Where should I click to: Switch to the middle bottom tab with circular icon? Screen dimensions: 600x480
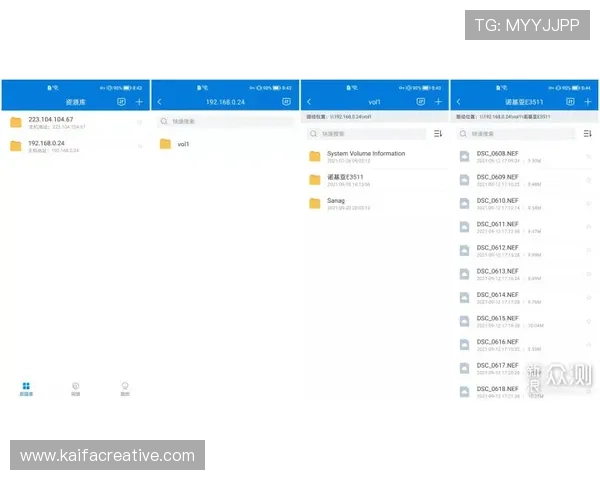coord(76,389)
